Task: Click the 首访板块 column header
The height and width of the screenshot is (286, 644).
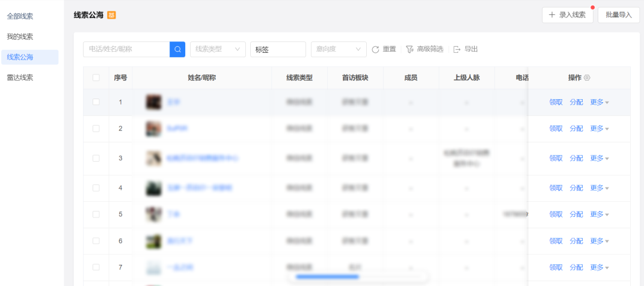Action: point(355,78)
